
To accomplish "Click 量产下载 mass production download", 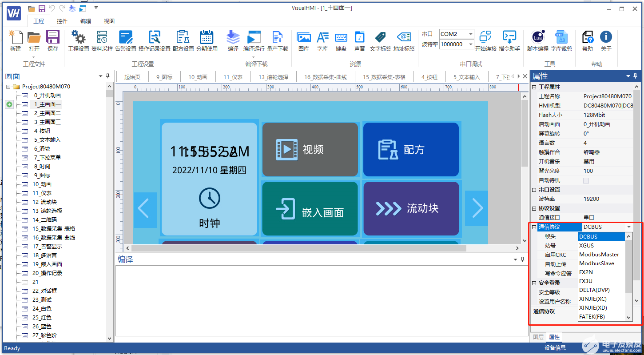I will pos(278,41).
